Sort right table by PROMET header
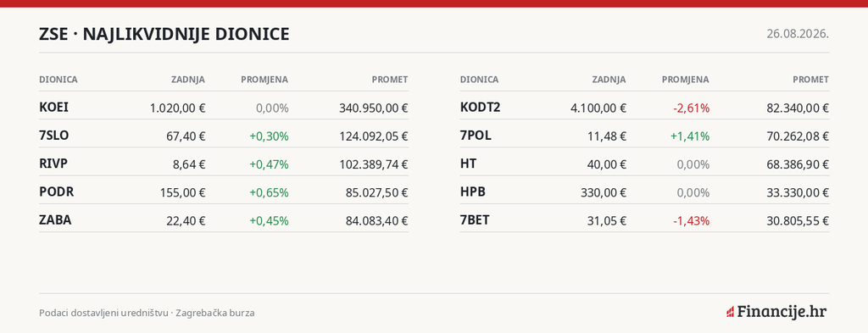This screenshot has height=333, width=868. (811, 80)
